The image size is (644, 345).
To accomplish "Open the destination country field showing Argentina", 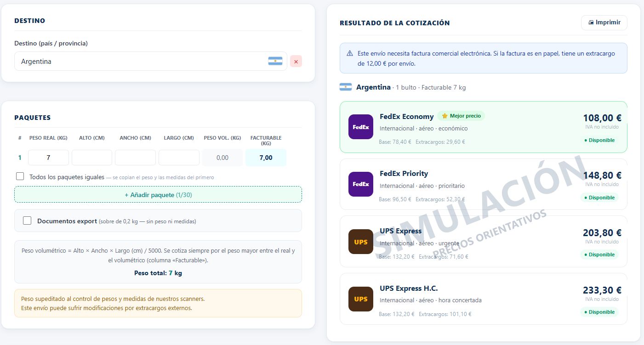I will click(x=151, y=61).
